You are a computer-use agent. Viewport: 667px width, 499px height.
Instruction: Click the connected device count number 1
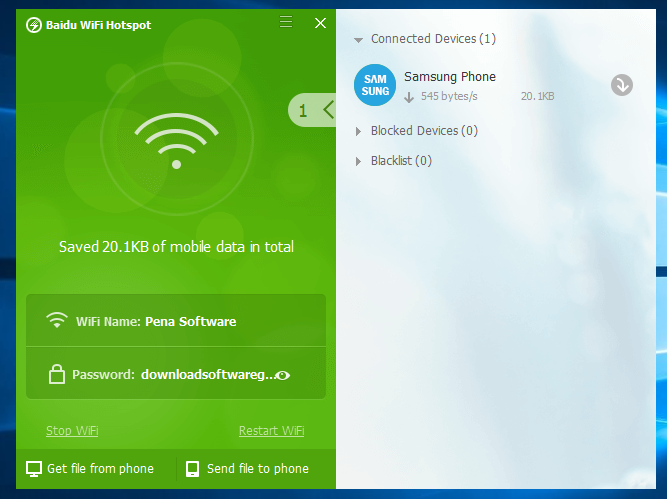coord(303,111)
